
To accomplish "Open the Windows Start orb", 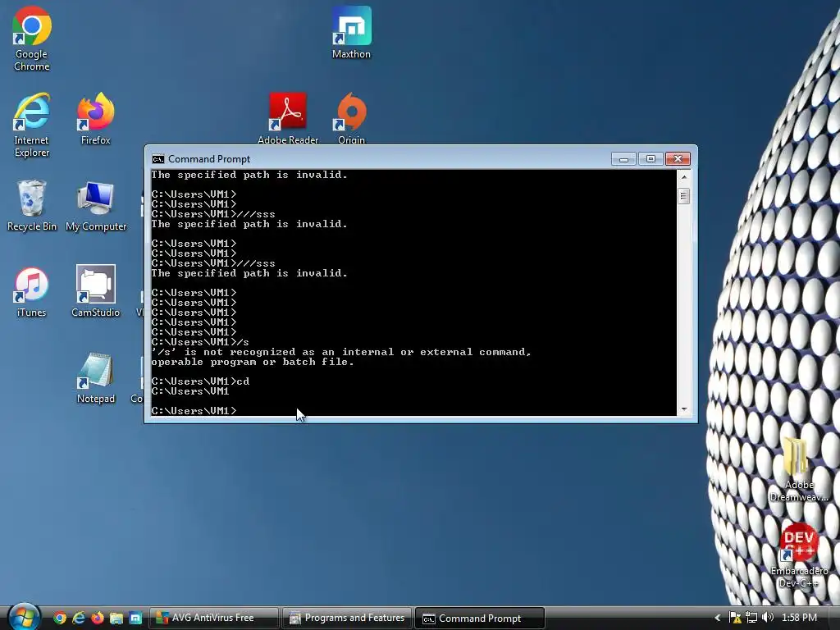I will (x=24, y=617).
